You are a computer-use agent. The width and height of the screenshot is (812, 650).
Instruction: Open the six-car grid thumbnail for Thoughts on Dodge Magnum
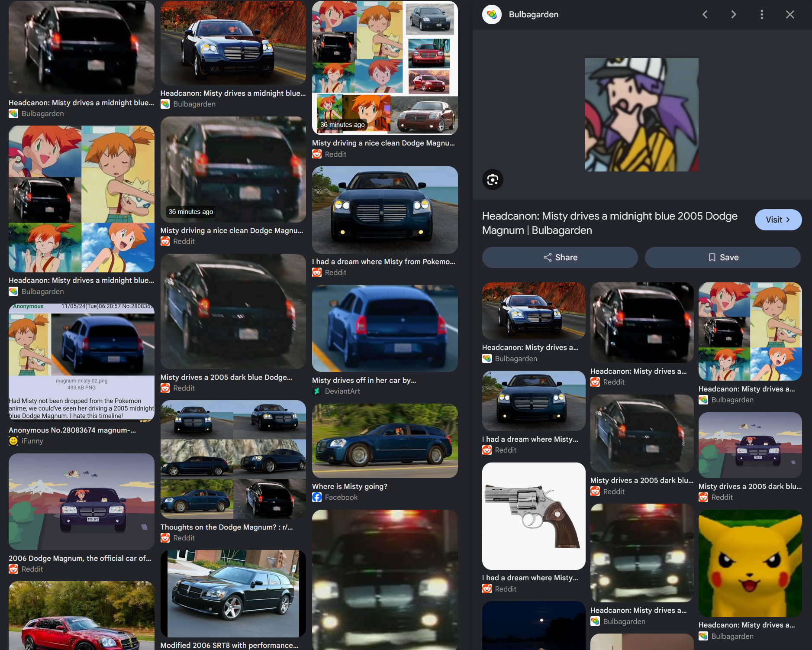click(x=233, y=459)
